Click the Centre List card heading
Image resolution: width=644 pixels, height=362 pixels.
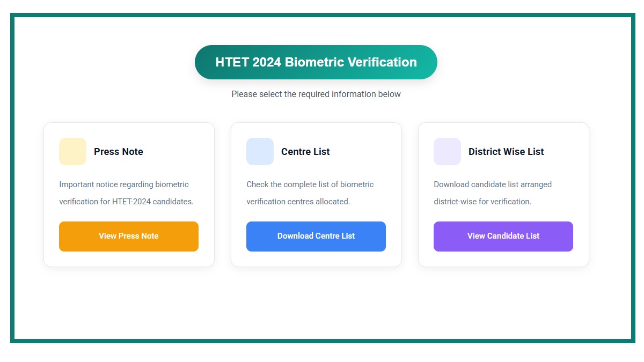305,152
